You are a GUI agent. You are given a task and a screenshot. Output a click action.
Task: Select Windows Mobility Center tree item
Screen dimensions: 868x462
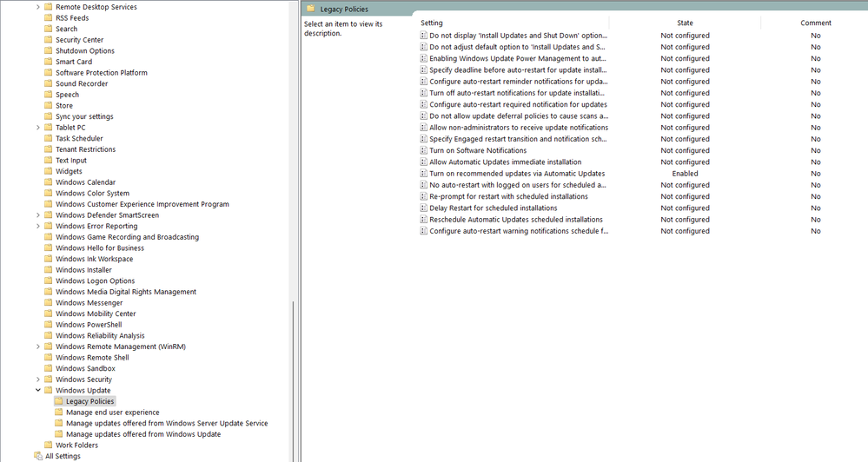point(96,313)
